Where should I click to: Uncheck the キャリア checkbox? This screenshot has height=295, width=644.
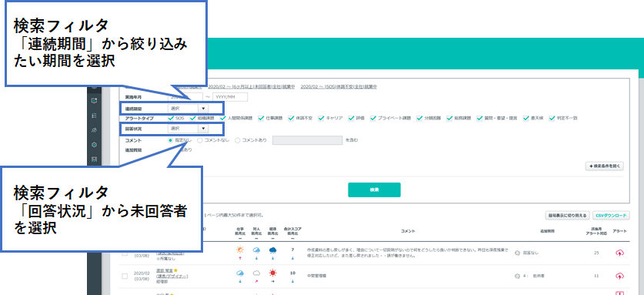pos(321,118)
